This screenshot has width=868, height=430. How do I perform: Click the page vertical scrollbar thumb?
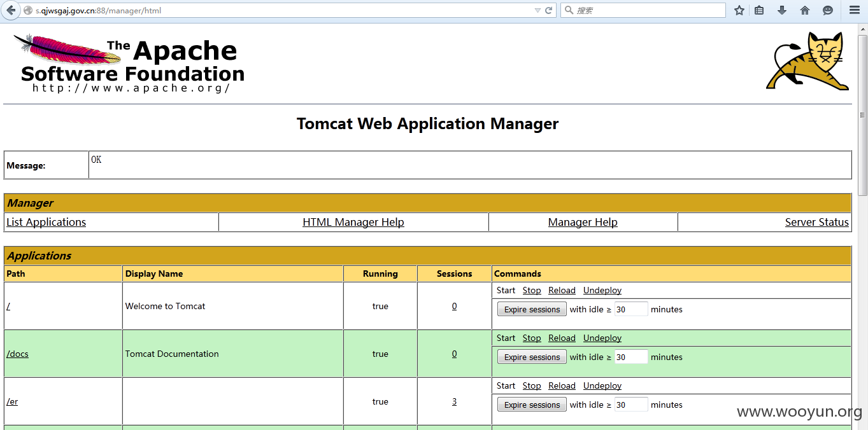coord(862,115)
